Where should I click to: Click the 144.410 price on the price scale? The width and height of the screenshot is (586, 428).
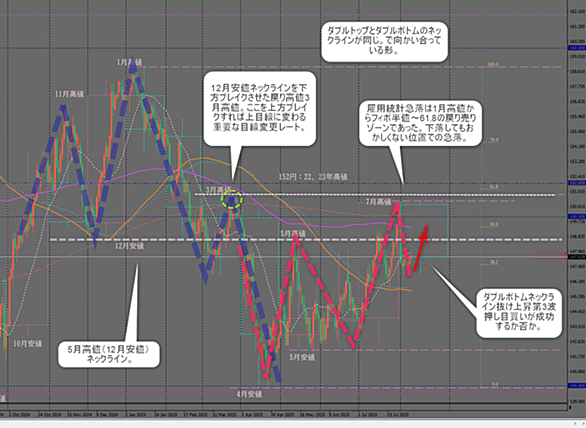(x=577, y=311)
